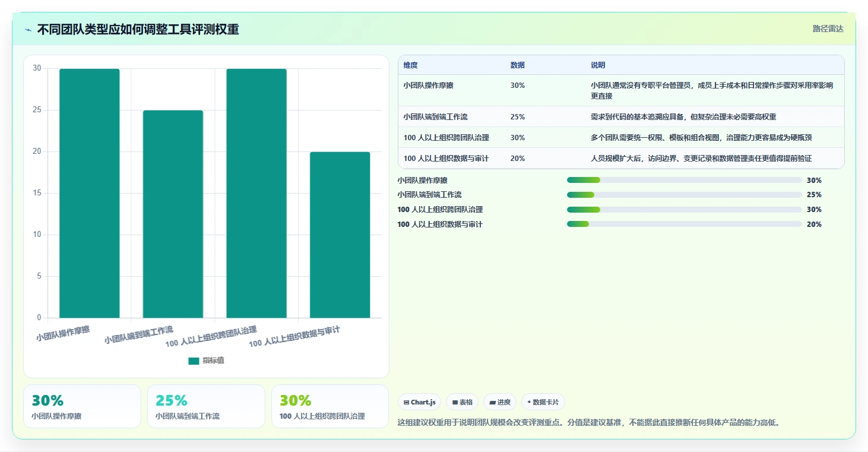Click the table description starting 小团队通常没有专职平台管理员
Image resolution: width=868 pixels, height=452 pixels.
(x=712, y=90)
